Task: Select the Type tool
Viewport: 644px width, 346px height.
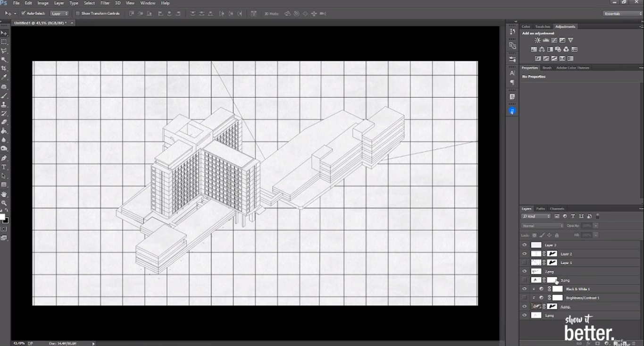Action: coord(5,167)
